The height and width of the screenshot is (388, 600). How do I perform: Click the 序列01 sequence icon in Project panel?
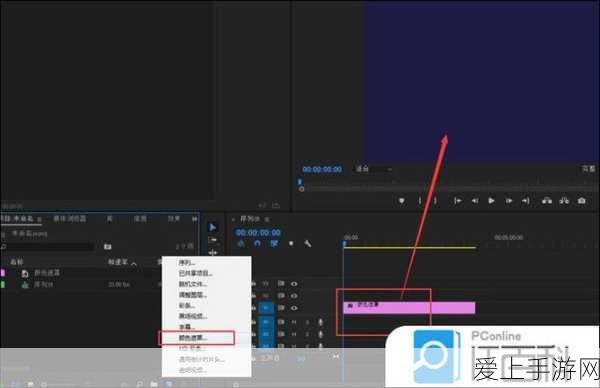coord(25,285)
